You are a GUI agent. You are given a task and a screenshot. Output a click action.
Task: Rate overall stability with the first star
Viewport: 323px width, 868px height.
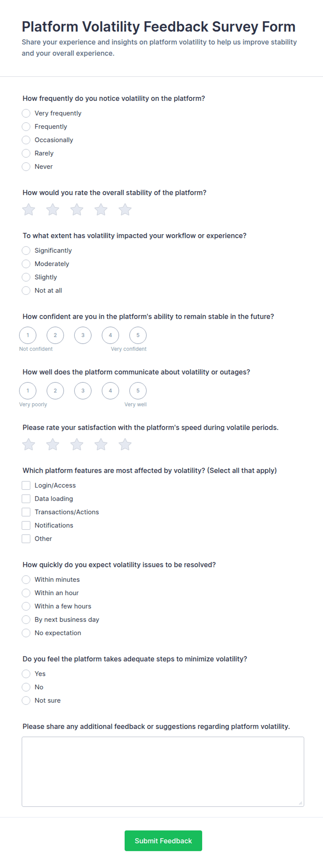[x=28, y=210]
